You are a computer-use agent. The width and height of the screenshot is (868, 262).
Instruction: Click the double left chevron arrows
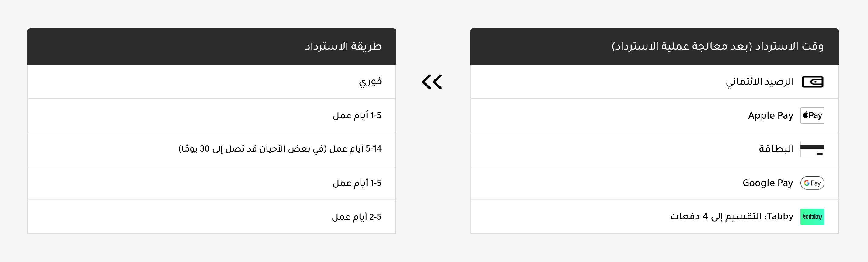432,82
